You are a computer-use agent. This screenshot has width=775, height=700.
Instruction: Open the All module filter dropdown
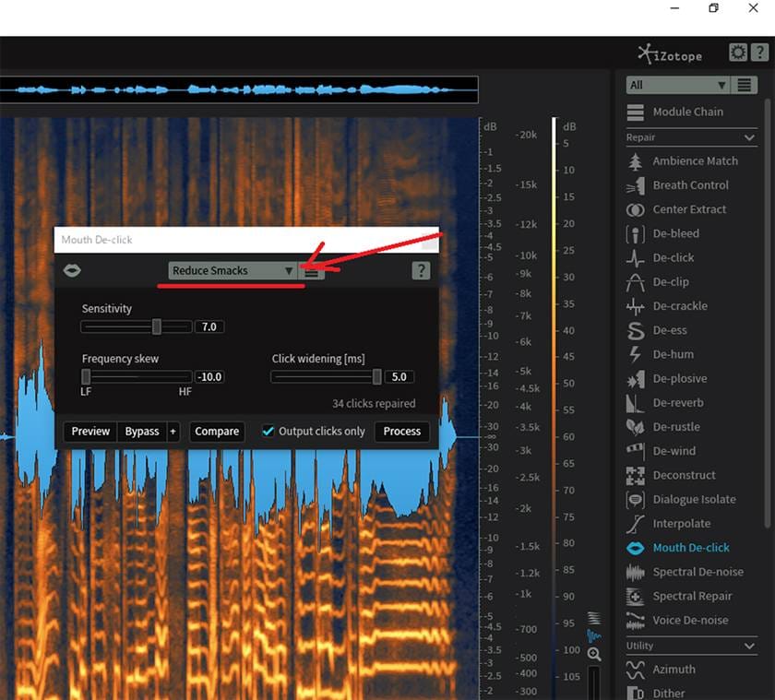pos(677,85)
